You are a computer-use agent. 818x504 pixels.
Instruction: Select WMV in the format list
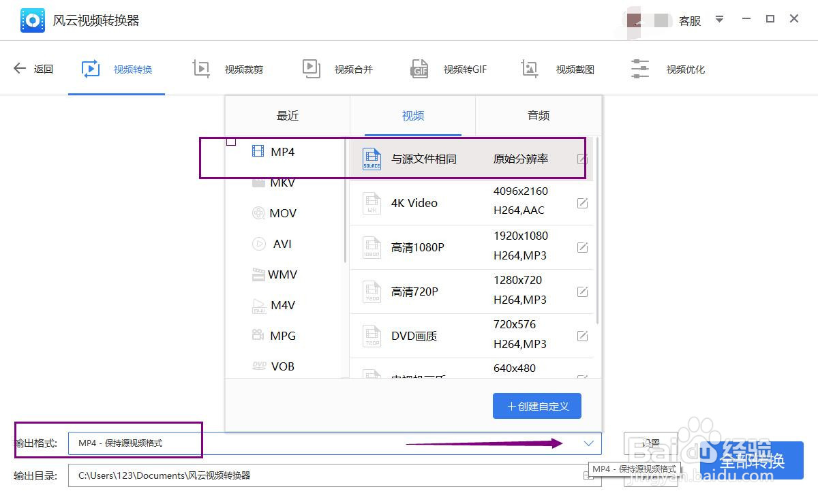(283, 274)
